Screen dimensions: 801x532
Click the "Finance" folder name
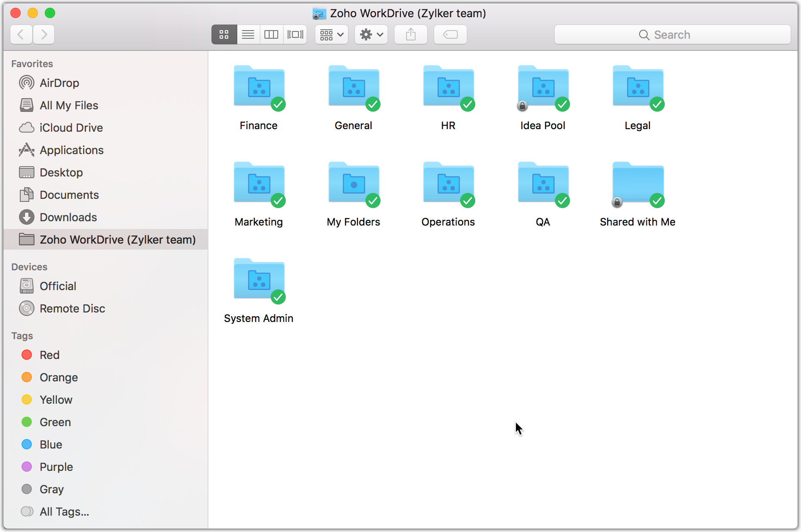259,125
